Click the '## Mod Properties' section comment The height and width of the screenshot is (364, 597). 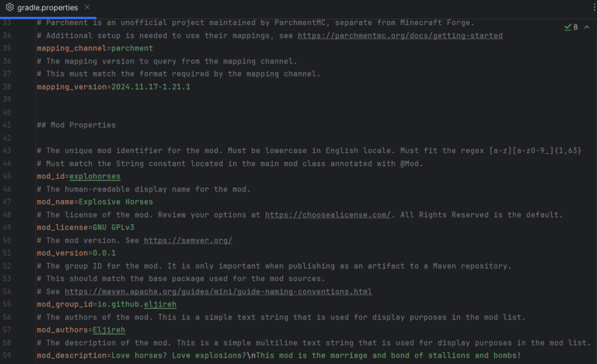pyautogui.click(x=76, y=125)
